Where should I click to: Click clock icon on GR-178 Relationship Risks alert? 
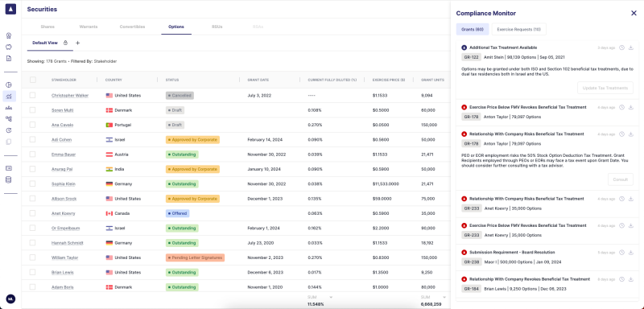[x=621, y=134]
